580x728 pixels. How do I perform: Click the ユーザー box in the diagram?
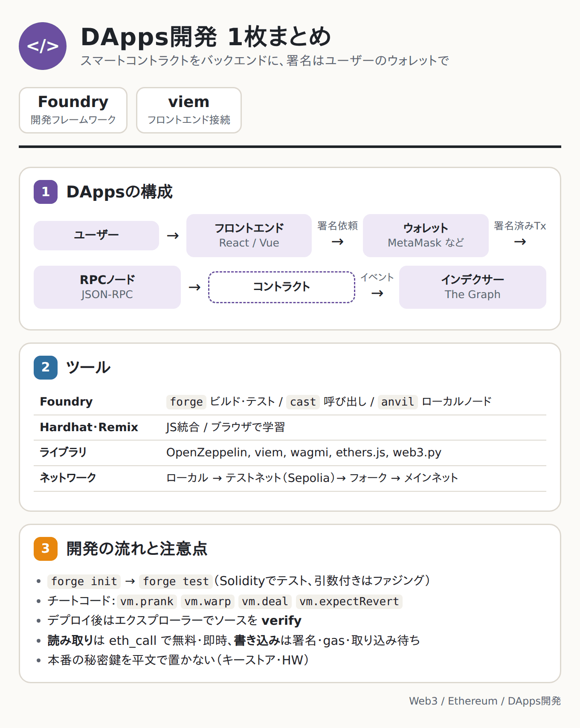[x=96, y=235]
